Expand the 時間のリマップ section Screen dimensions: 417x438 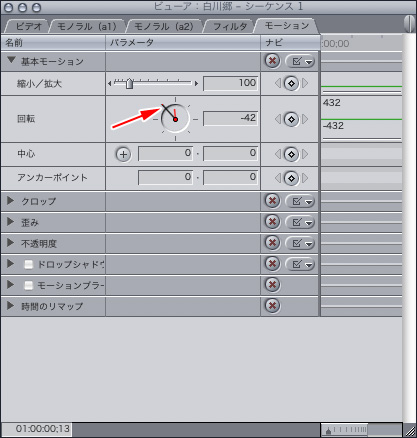click(10, 306)
